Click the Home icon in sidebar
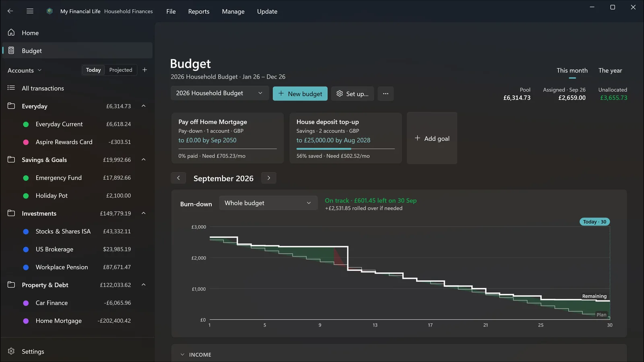Screen dimensions: 644x362 (x=11, y=33)
